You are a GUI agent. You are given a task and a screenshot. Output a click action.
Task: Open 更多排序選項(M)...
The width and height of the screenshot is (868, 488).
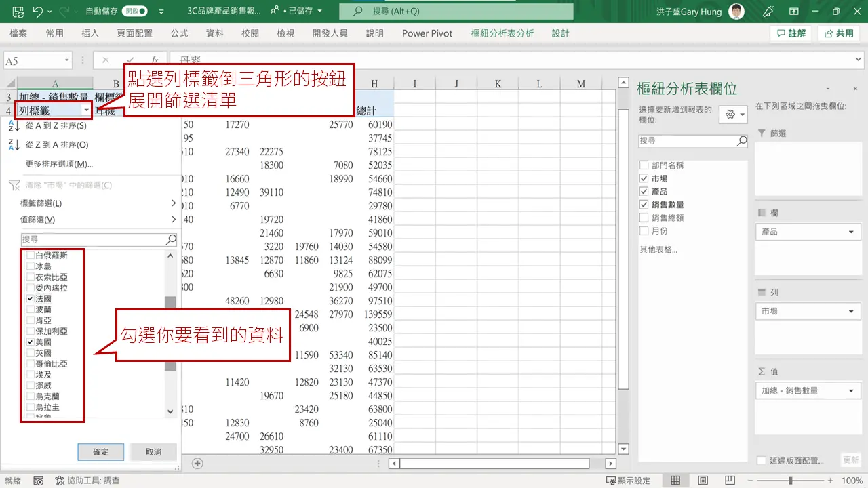point(59,163)
